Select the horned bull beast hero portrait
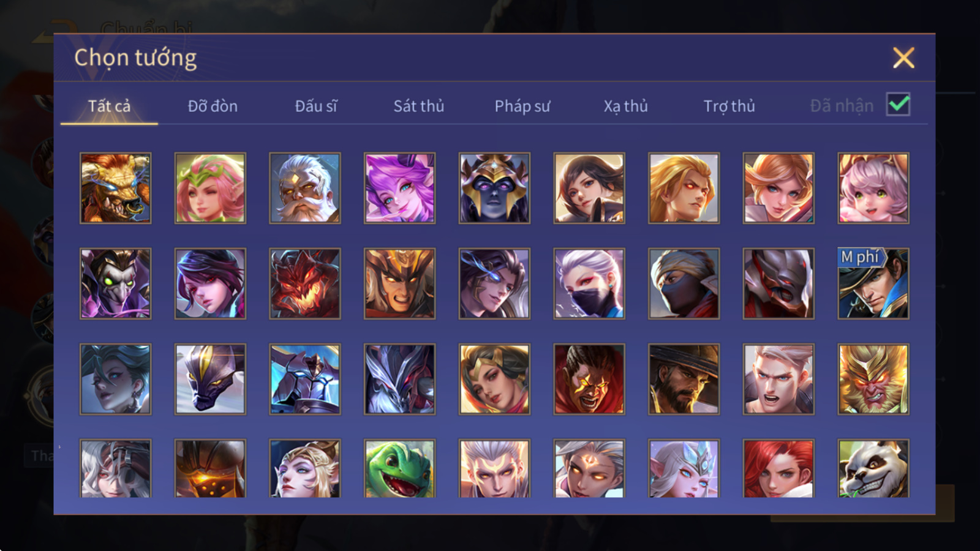 116,188
